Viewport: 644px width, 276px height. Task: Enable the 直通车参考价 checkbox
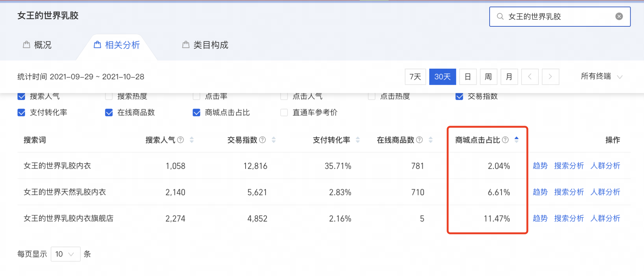click(x=284, y=113)
